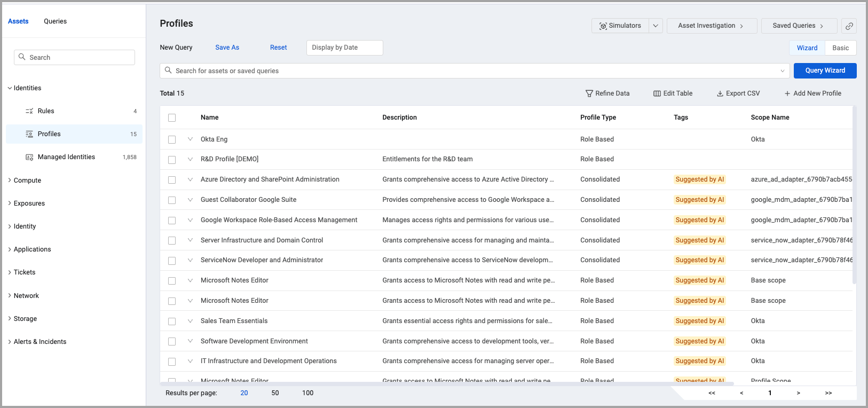Switch to the Assets tab

tap(18, 21)
